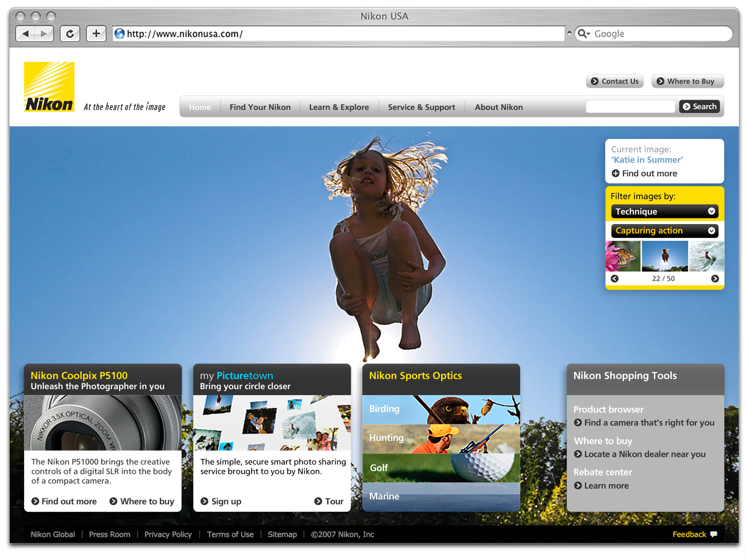Viewport: 747px width, 560px height.
Task: Go to Service & Support section
Action: tap(421, 107)
